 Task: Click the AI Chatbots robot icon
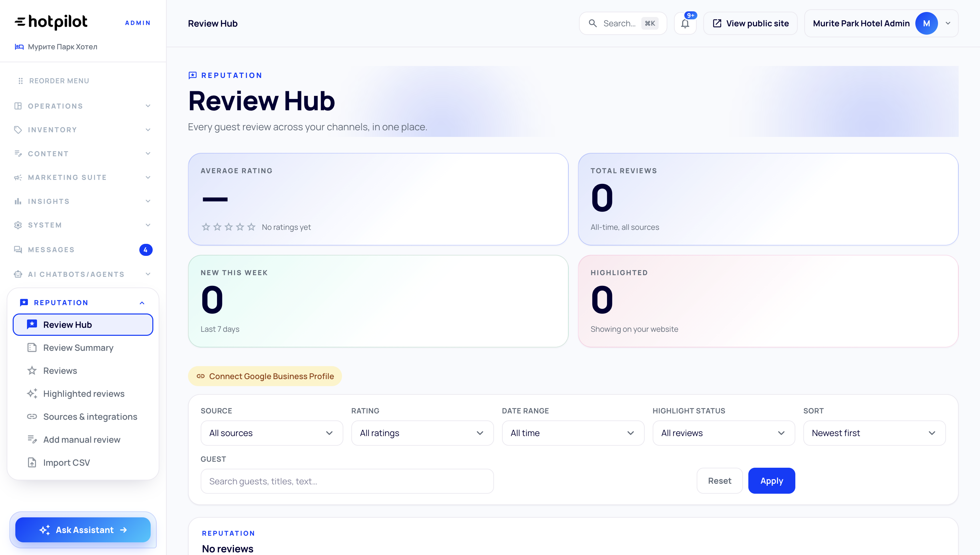(x=18, y=274)
